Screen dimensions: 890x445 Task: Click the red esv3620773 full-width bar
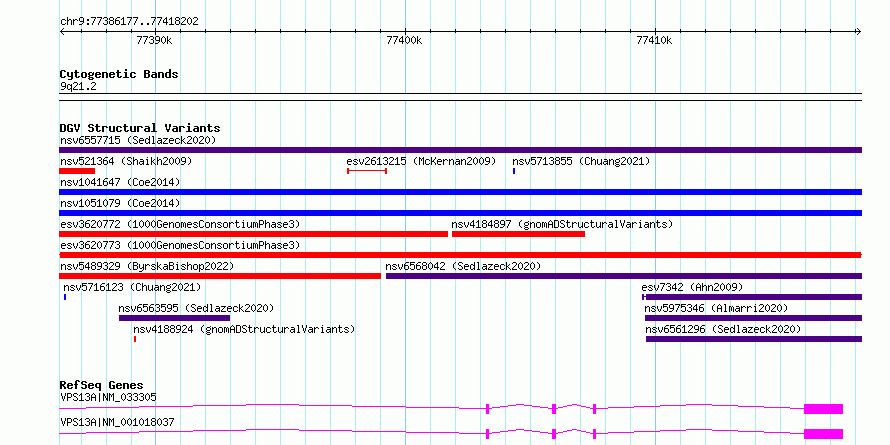pyautogui.click(x=460, y=255)
